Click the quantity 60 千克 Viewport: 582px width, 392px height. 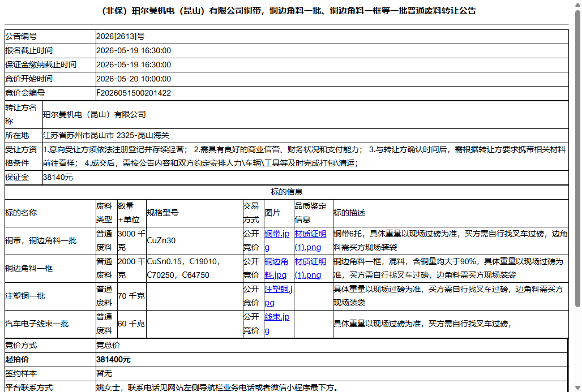pos(131,324)
